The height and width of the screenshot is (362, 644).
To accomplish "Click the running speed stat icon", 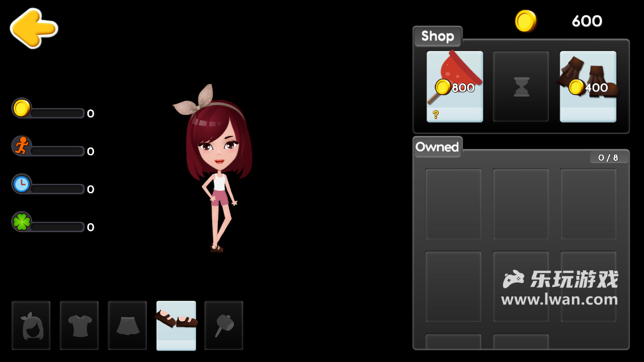I will click(22, 146).
